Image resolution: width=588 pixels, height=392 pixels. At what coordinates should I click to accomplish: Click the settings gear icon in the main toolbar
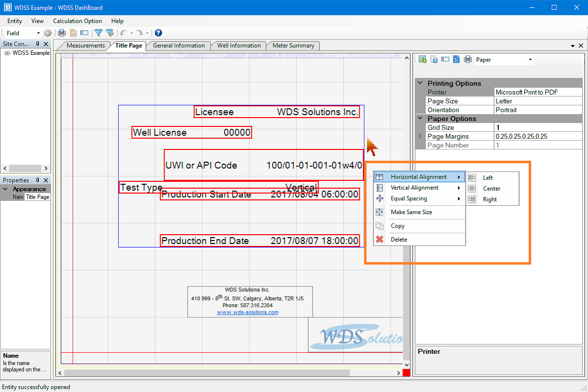pyautogui.click(x=48, y=33)
